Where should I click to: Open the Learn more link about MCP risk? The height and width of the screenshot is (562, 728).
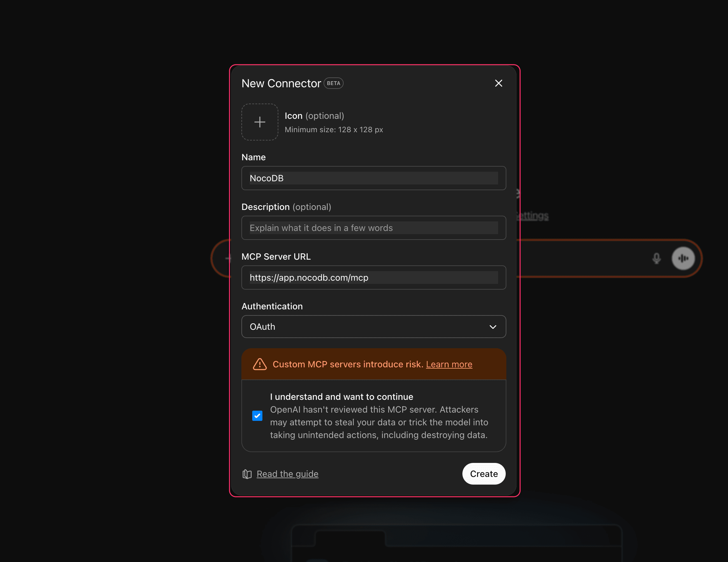[x=449, y=364]
